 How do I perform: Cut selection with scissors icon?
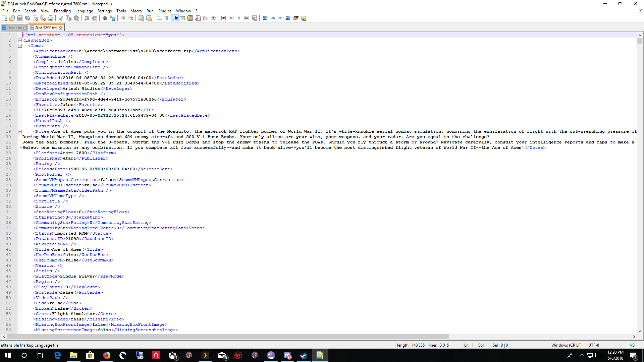(x=61, y=18)
